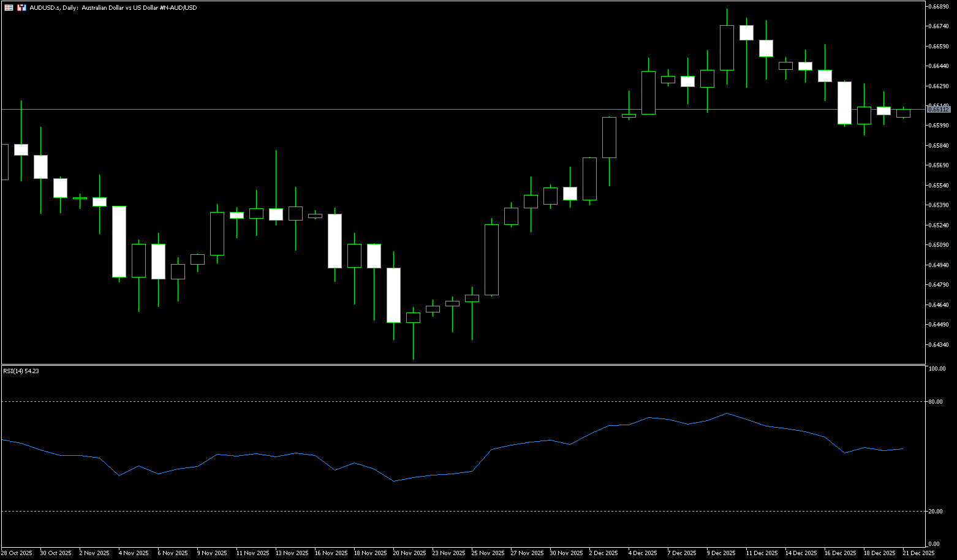Click the last candlestick on the chart
Image resolution: width=957 pixels, height=560 pixels.
(x=903, y=113)
